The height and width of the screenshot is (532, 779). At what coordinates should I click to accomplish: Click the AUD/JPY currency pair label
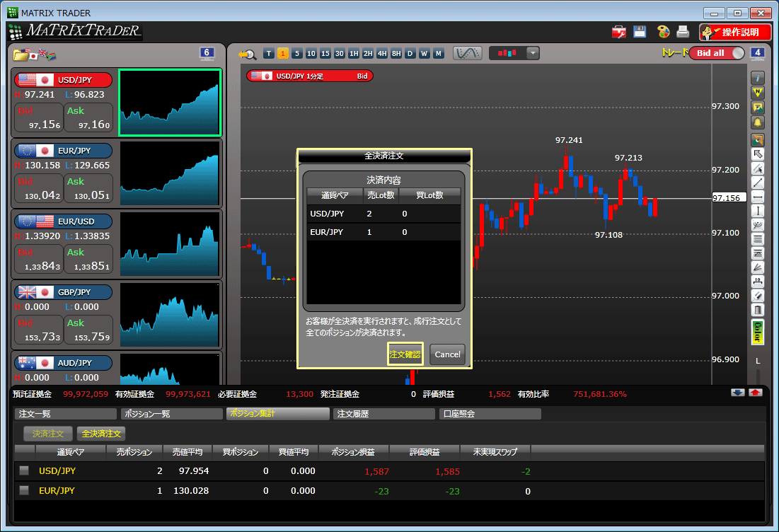64,363
